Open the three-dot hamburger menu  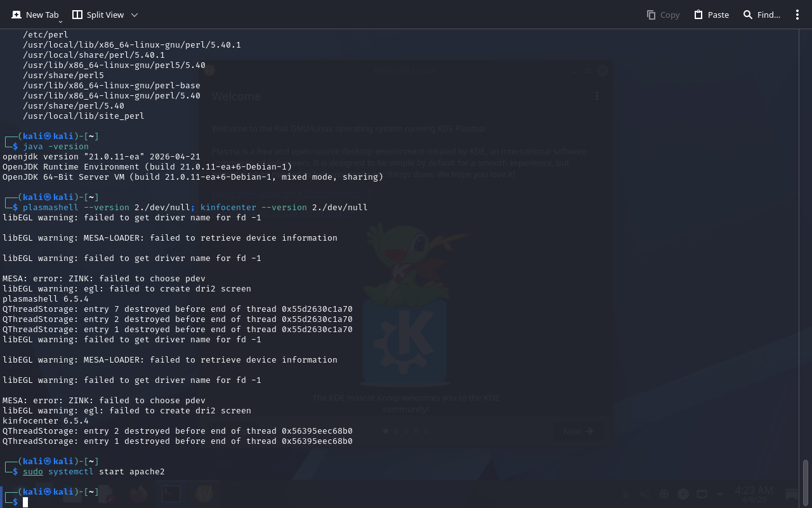[797, 15]
